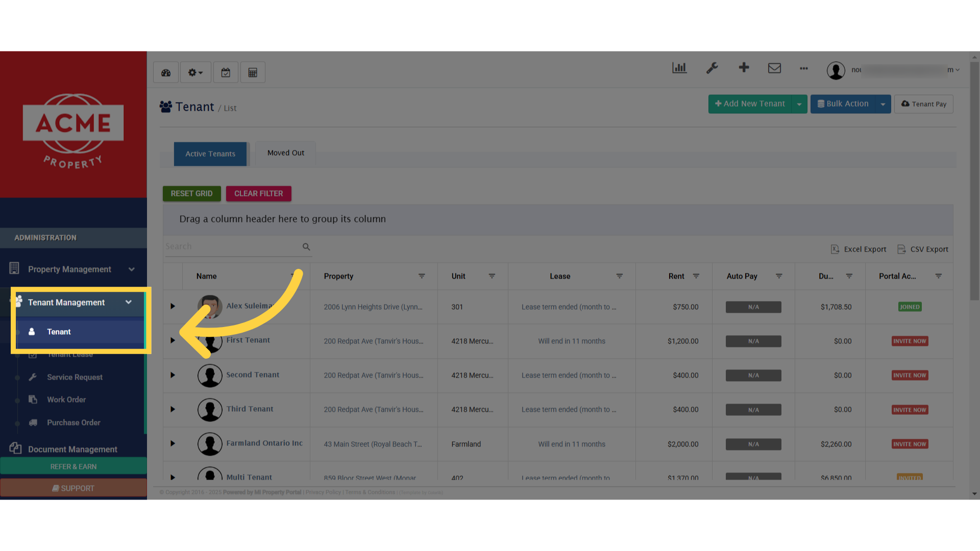Open the Property column filter icon
The height and width of the screenshot is (551, 980).
pyautogui.click(x=422, y=276)
